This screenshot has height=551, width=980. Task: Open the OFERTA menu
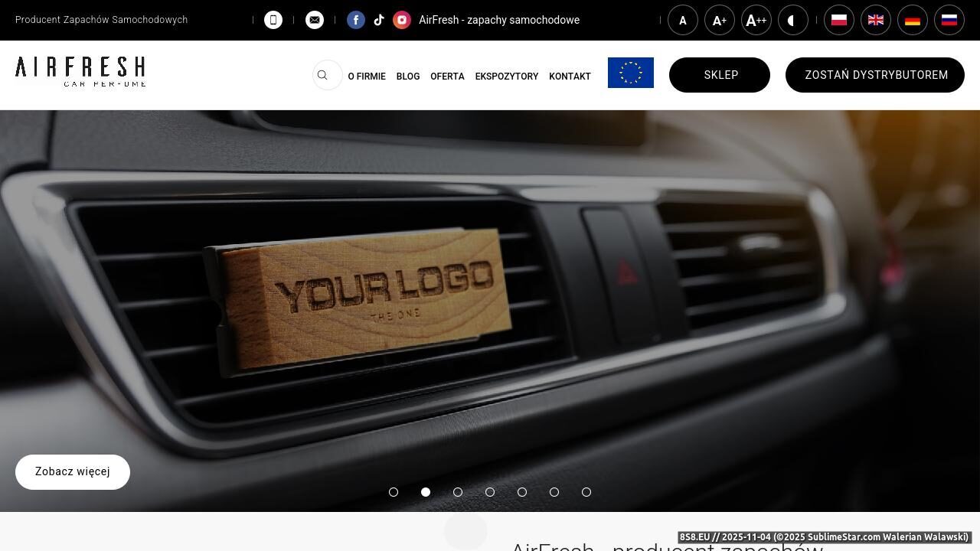click(x=447, y=77)
